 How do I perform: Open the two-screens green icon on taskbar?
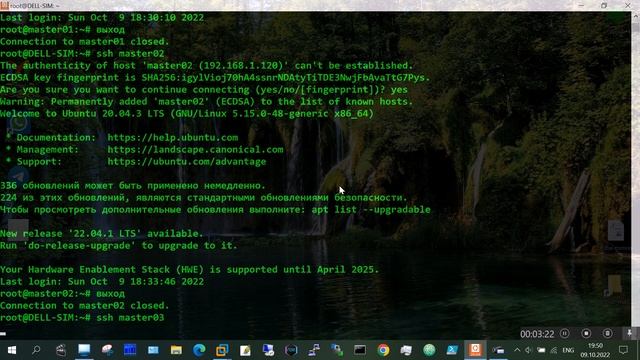(x=337, y=350)
